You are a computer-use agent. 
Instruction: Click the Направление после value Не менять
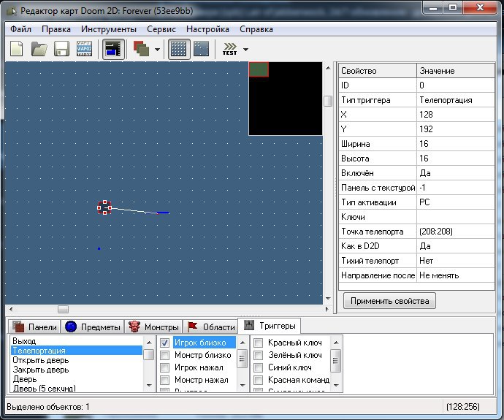pyautogui.click(x=456, y=275)
